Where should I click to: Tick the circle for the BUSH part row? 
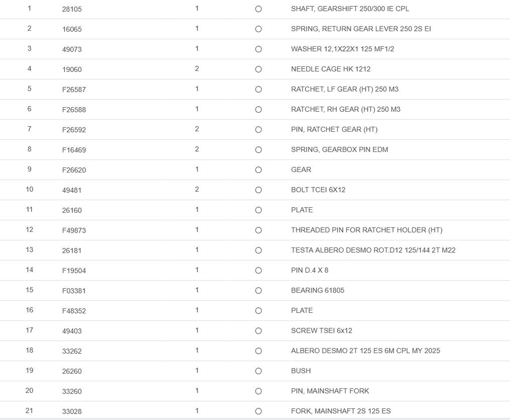[258, 371]
